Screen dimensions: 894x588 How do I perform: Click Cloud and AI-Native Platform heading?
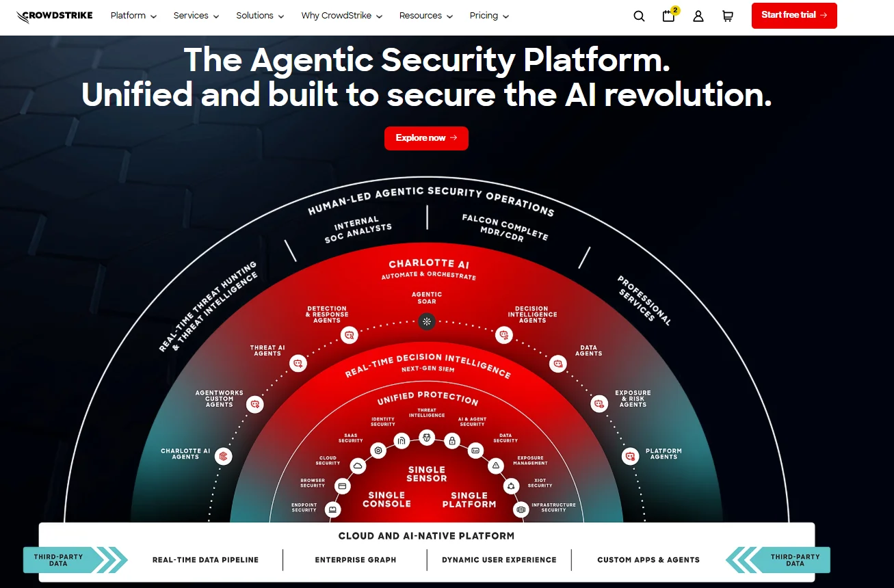tap(426, 536)
